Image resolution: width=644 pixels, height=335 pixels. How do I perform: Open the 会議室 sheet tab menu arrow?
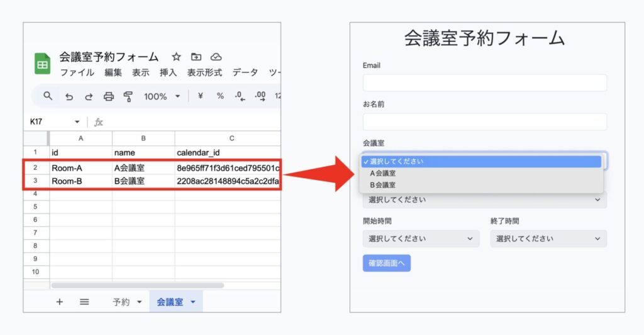(192, 302)
